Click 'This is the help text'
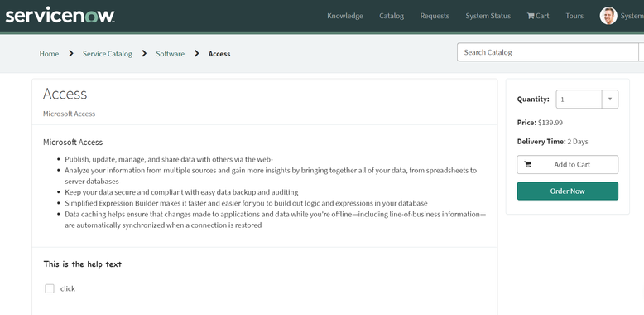The width and height of the screenshot is (644, 315). tap(83, 264)
